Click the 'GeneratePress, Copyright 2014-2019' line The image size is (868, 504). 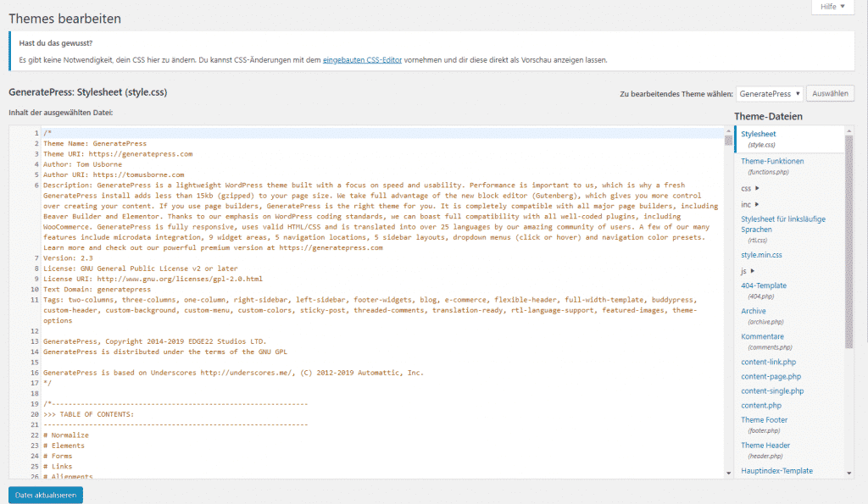(155, 341)
